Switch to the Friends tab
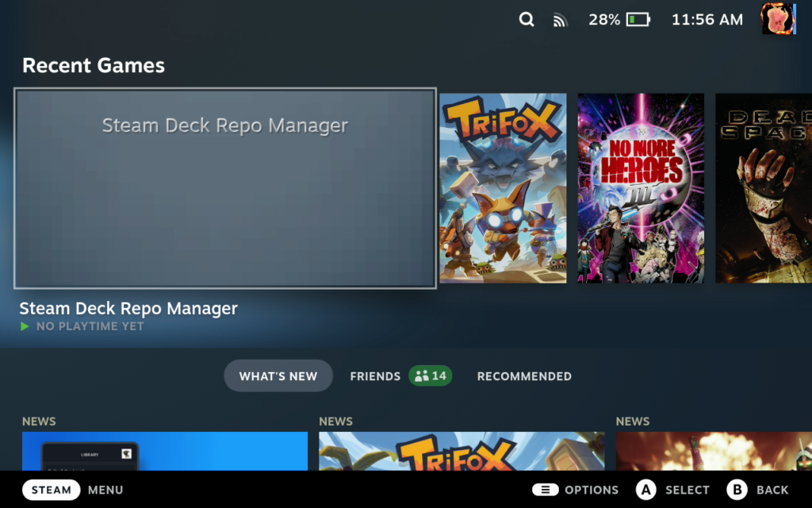 click(x=375, y=376)
